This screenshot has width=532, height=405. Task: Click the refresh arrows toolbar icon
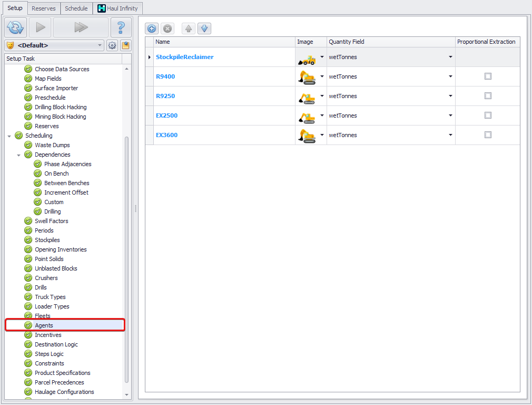[16, 27]
